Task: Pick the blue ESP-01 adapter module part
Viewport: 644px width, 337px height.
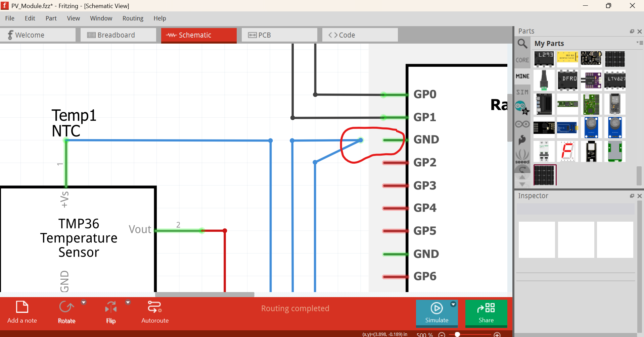Action: (x=567, y=128)
